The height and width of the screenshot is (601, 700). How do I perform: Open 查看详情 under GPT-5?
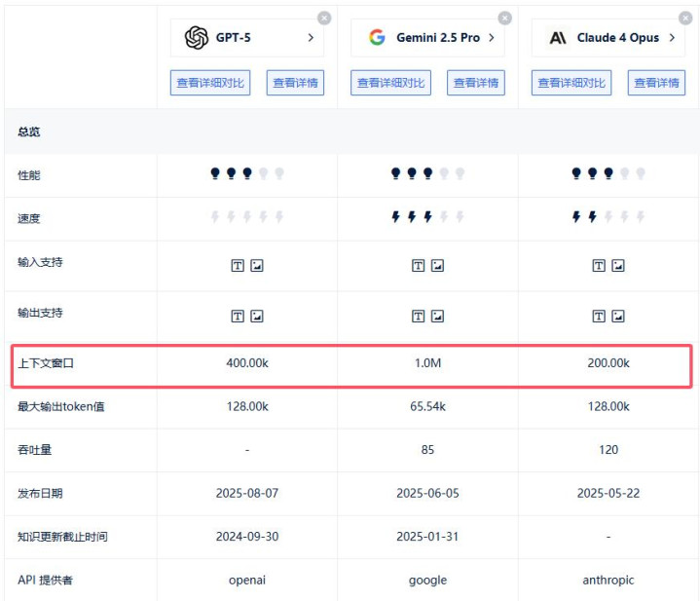pos(295,83)
